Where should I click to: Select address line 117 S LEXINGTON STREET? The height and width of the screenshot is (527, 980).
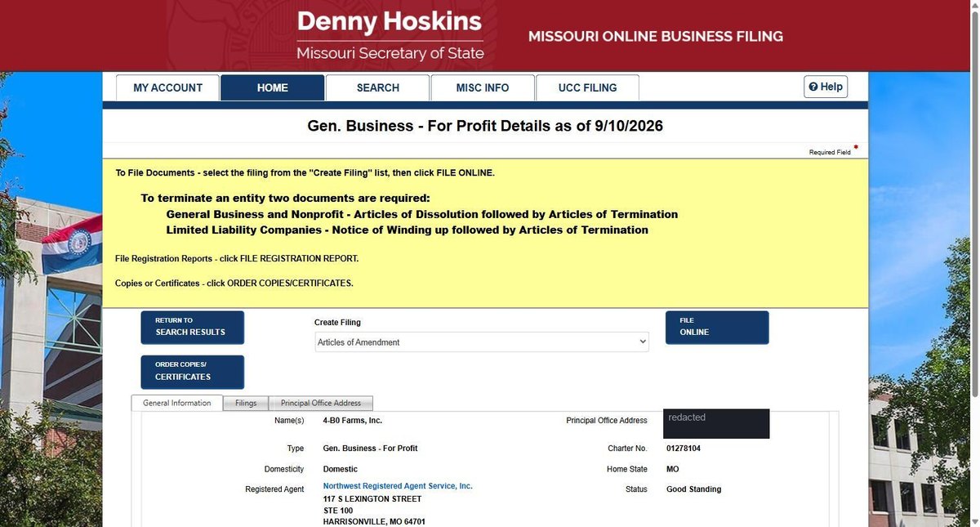point(372,499)
